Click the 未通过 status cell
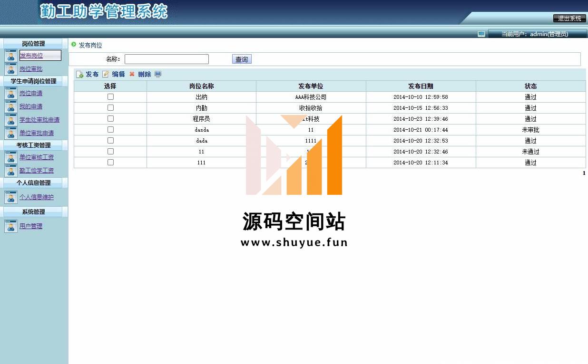The width and height of the screenshot is (588, 364). pyautogui.click(x=530, y=152)
